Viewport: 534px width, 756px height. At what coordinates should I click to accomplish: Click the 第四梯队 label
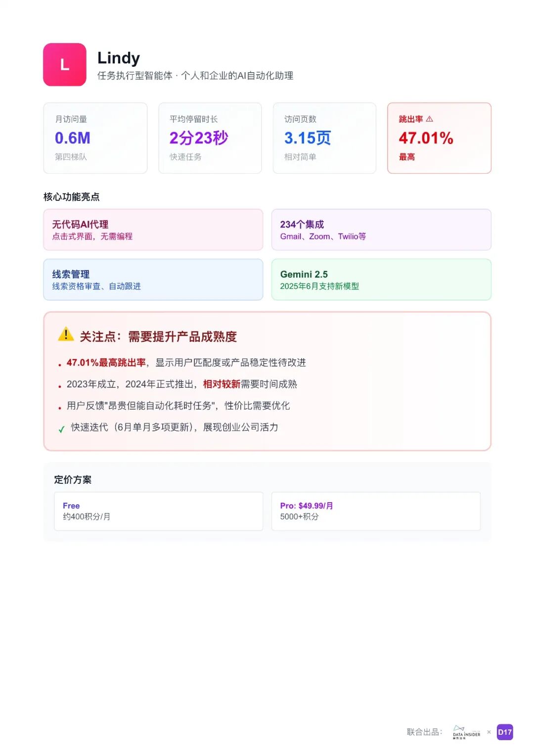[71, 157]
